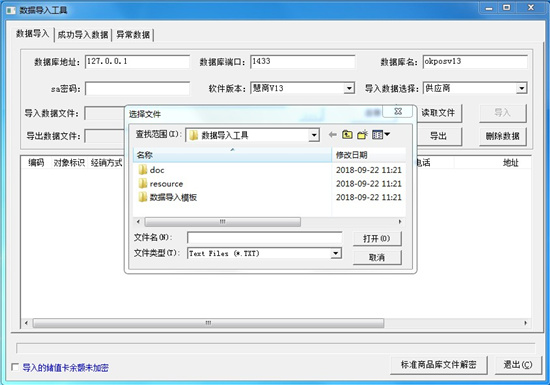Click the 取消 button in file dialog
The image size is (550, 385).
coord(377,258)
